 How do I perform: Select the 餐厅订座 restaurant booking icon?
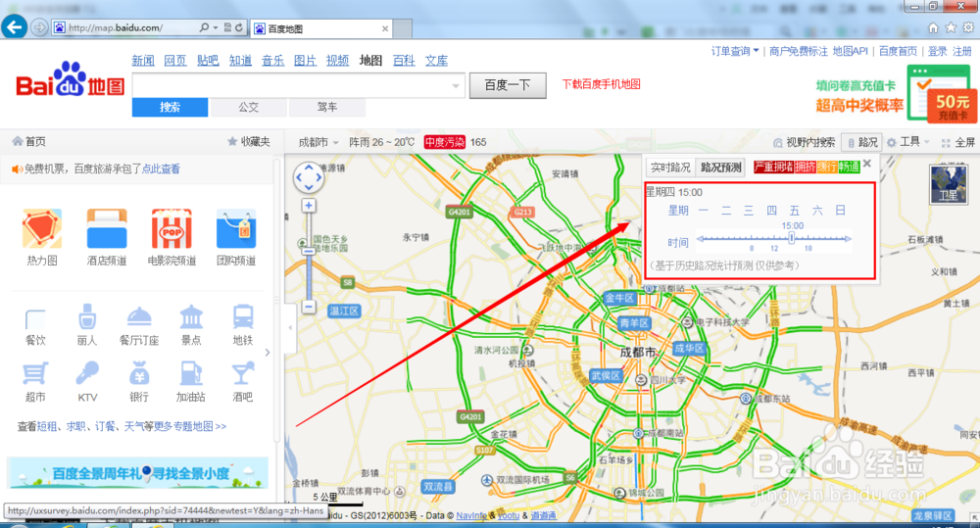coord(139,316)
